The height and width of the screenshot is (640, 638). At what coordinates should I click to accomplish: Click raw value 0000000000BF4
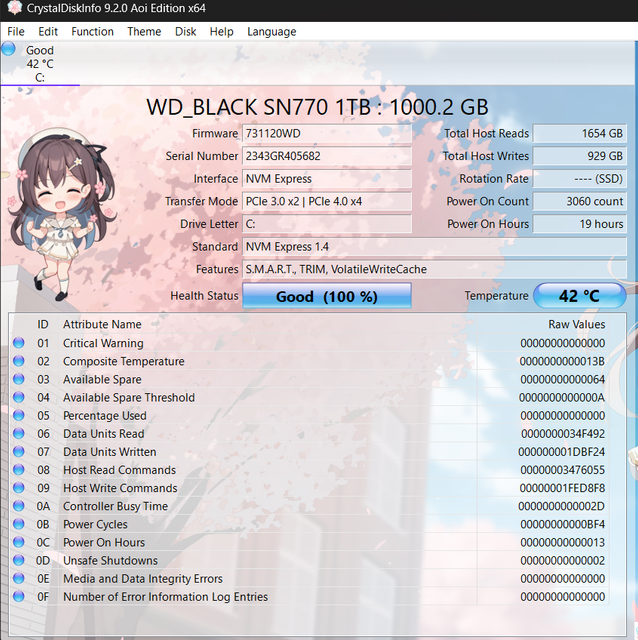point(562,524)
